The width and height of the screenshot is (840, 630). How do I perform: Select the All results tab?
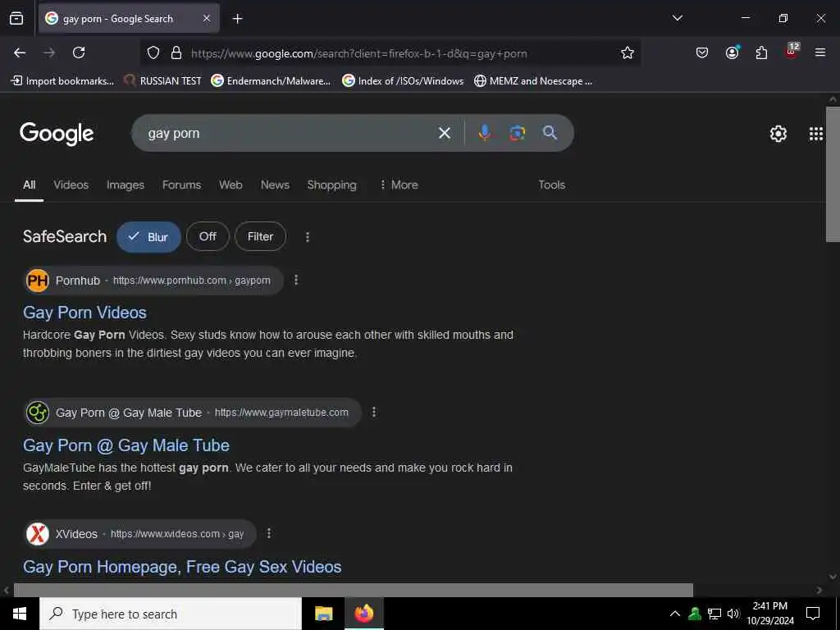[29, 185]
